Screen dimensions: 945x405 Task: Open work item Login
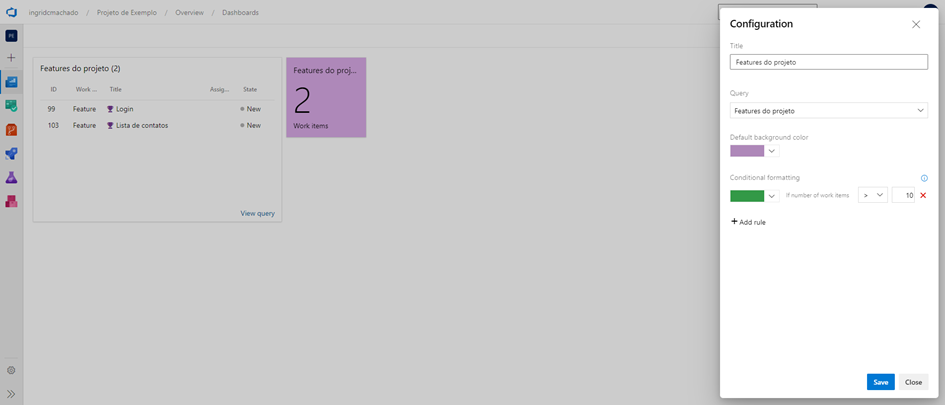pos(125,109)
